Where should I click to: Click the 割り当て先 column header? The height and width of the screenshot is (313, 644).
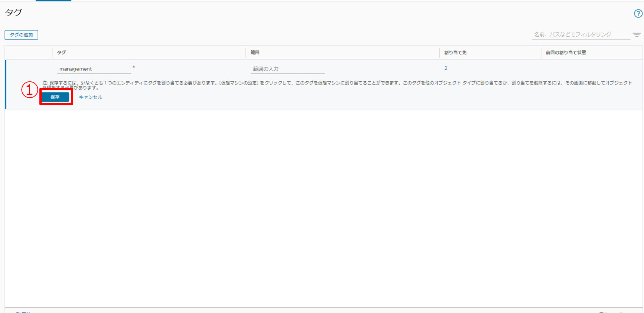pyautogui.click(x=455, y=53)
